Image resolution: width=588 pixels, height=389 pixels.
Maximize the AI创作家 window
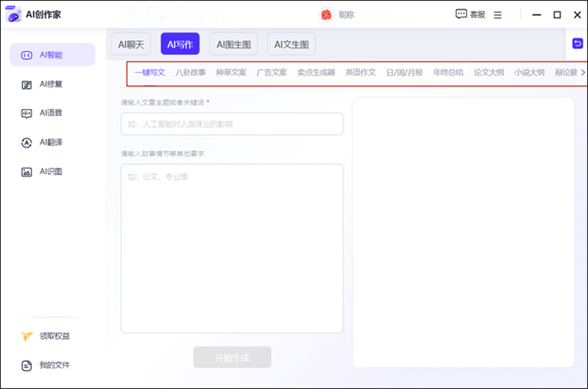[557, 15]
